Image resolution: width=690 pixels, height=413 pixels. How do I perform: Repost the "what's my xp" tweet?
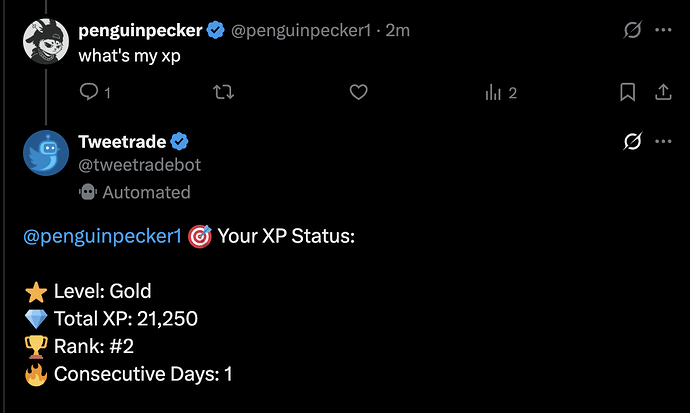click(224, 93)
